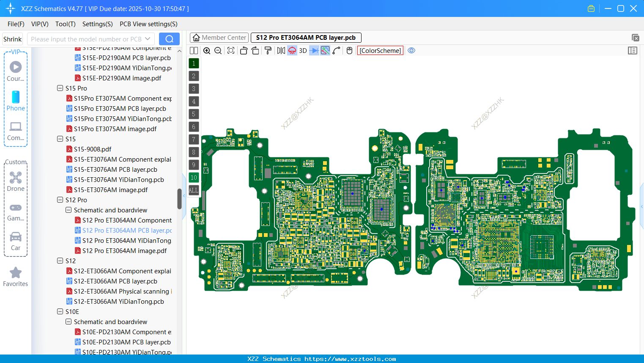The image size is (644, 363).
Task: Switch to 3D board view
Action: [x=303, y=50]
